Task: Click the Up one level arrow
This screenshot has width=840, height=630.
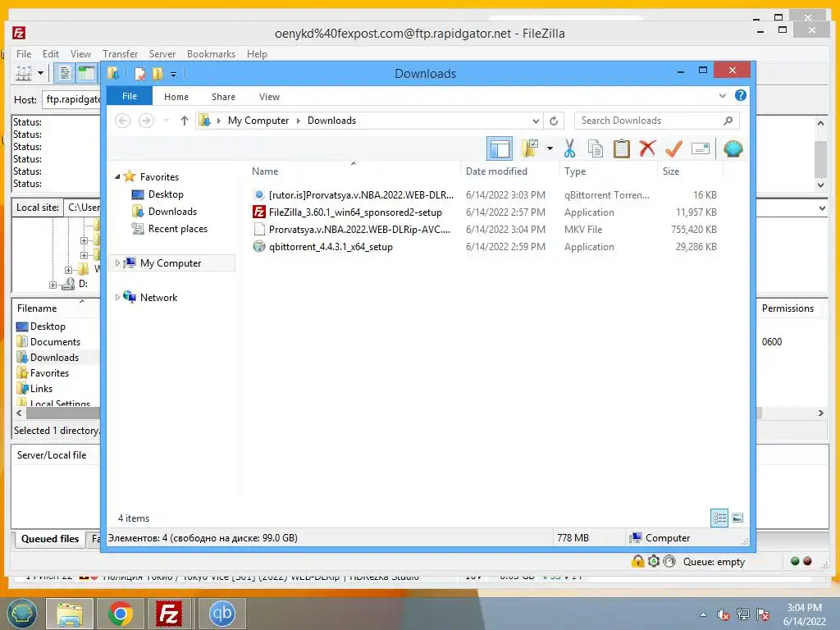Action: [x=185, y=121]
